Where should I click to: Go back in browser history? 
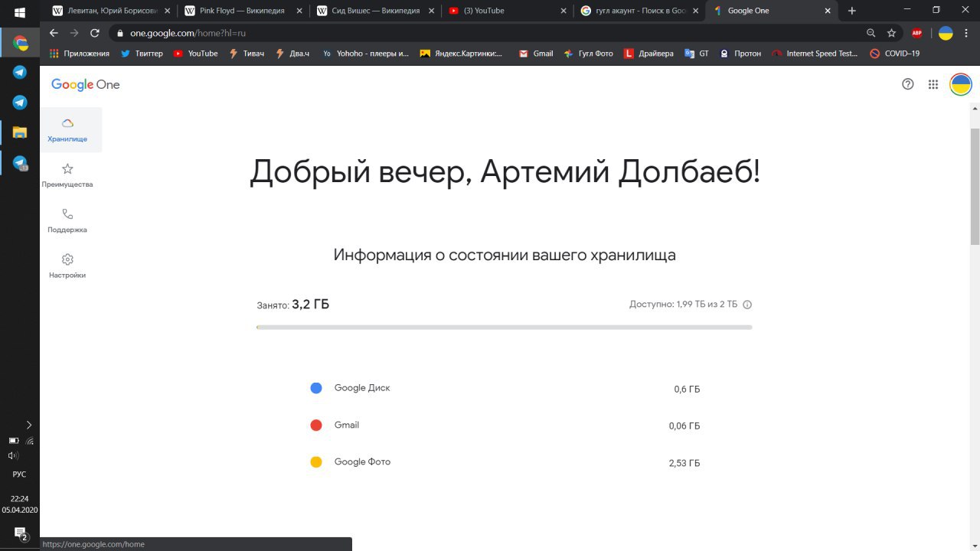pos(54,33)
